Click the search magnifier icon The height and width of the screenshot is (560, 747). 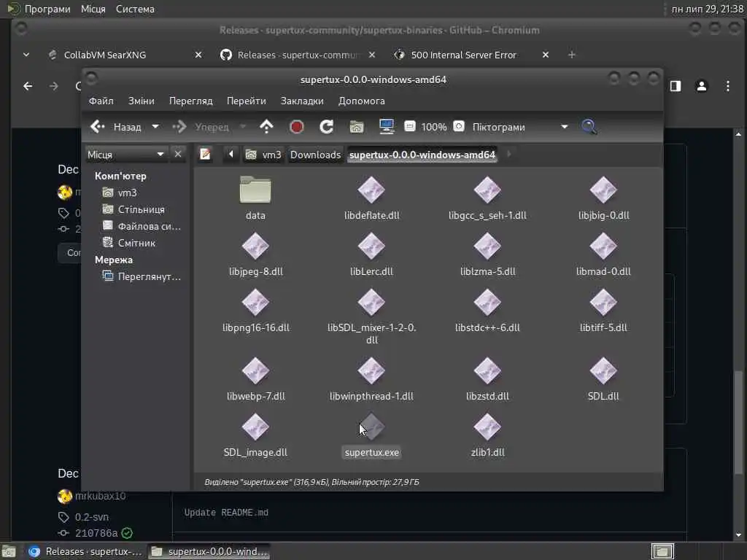click(x=589, y=127)
